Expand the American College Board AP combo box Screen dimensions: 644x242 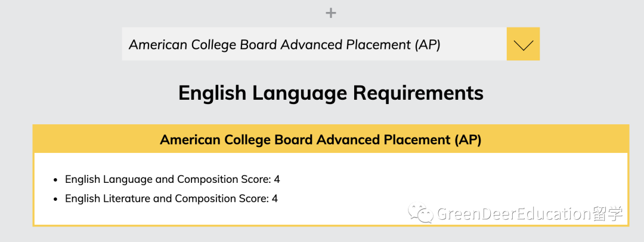[x=330, y=44]
